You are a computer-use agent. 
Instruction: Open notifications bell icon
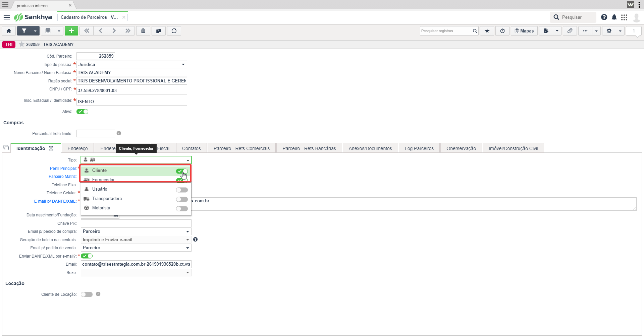tap(614, 17)
